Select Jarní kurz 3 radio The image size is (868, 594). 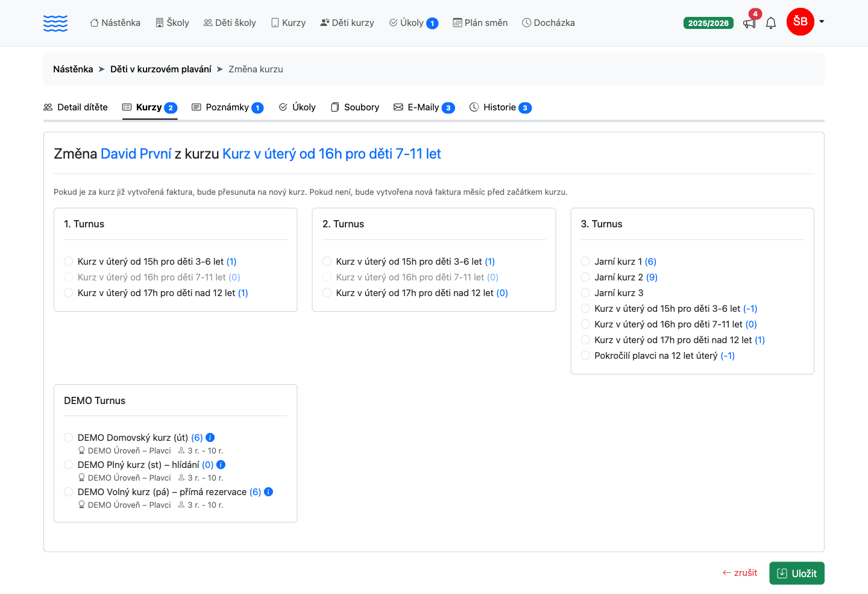pyautogui.click(x=585, y=293)
